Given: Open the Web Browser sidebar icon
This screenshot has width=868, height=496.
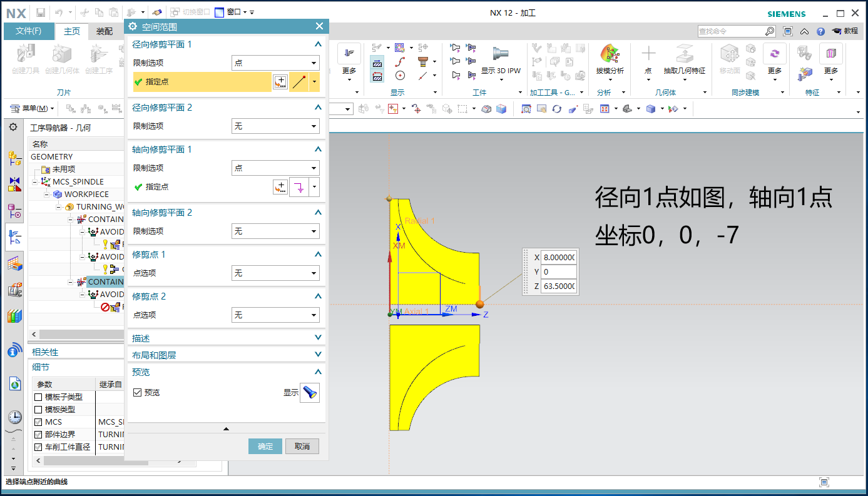Looking at the screenshot, I should pos(14,383).
